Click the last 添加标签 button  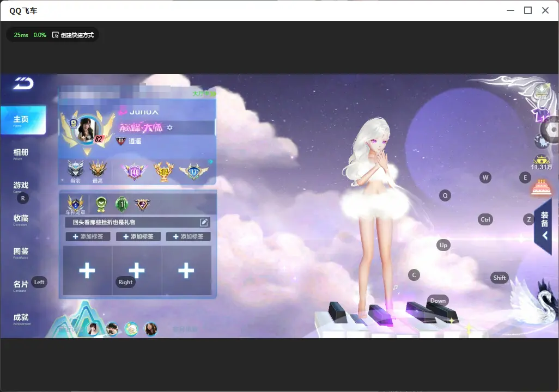coord(188,237)
